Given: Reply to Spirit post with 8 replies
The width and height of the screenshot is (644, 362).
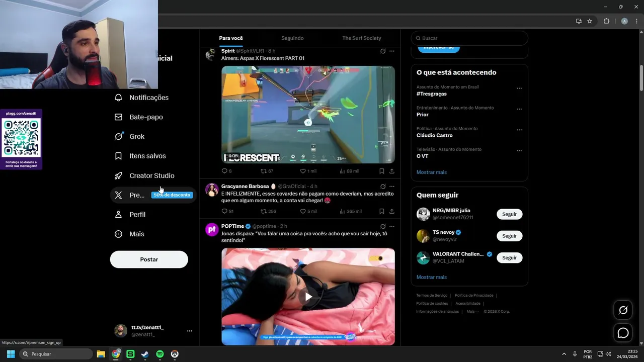Looking at the screenshot, I should coord(226,171).
